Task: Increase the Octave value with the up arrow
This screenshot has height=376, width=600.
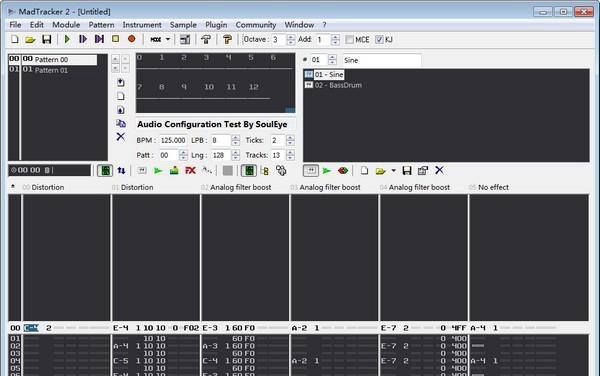Action: [291, 37]
